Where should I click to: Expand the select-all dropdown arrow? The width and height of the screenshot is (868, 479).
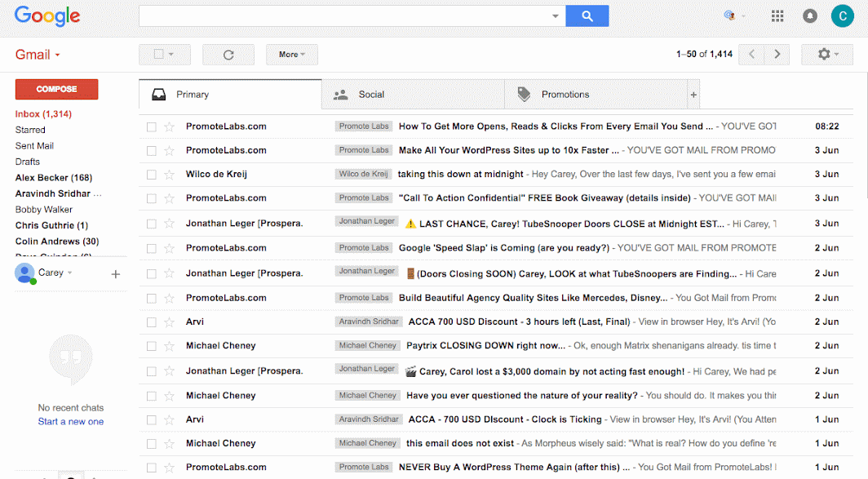coord(171,55)
